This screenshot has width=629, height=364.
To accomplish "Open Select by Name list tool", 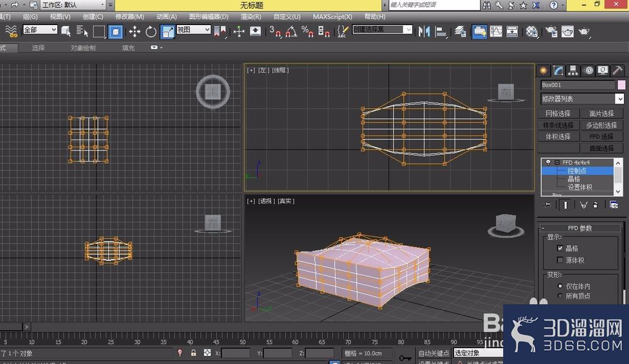I will pos(82,31).
